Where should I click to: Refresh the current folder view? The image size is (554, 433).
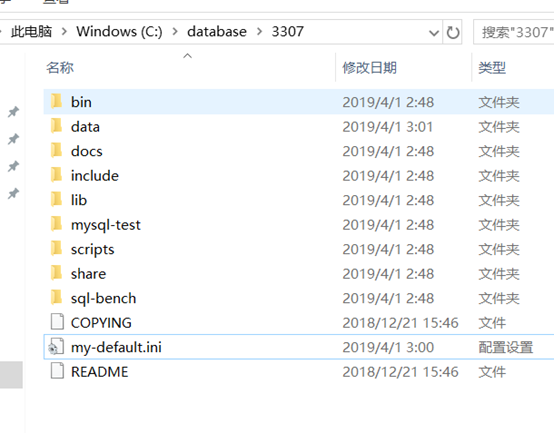click(453, 32)
